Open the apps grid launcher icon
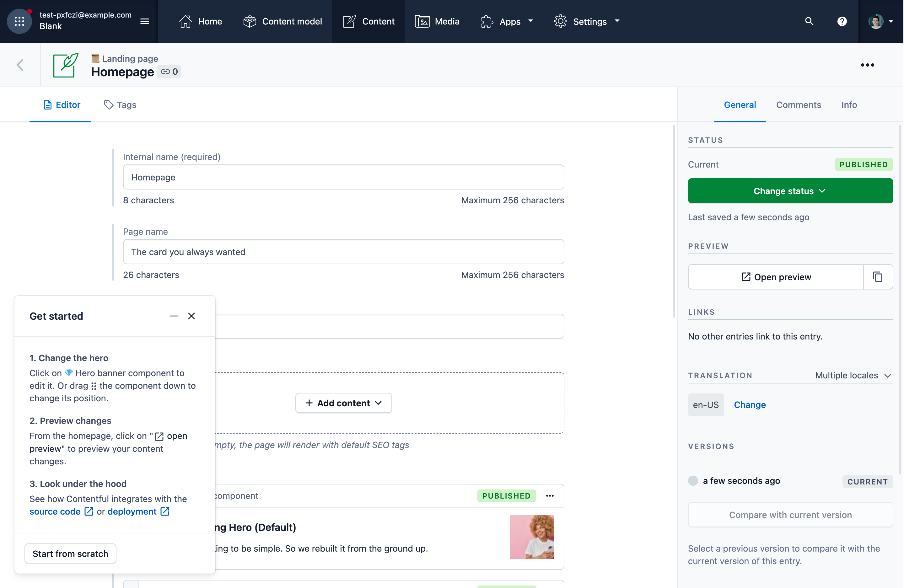The height and width of the screenshot is (588, 904). click(19, 21)
